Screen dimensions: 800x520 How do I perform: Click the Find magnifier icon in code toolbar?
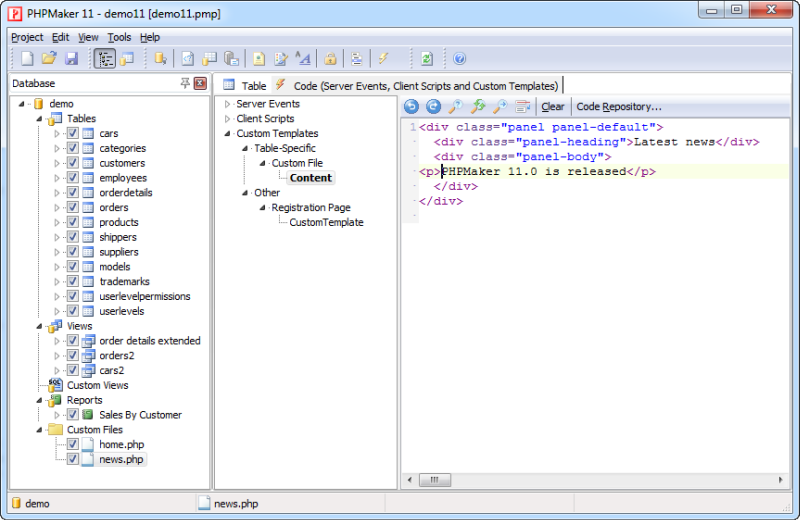tap(455, 106)
